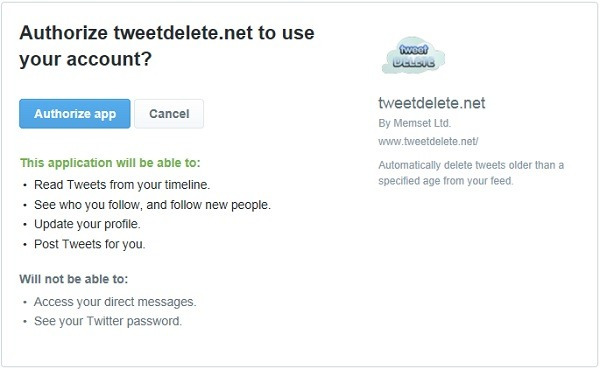
Task: Click the bullet beside Post Tweets for you
Action: (25, 244)
